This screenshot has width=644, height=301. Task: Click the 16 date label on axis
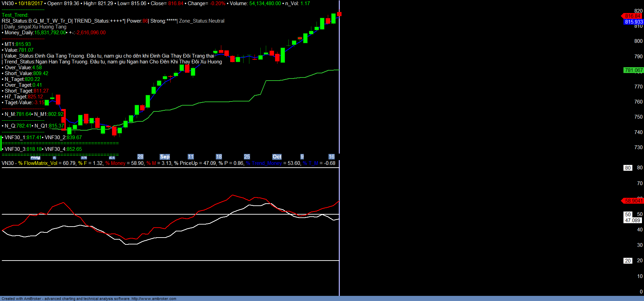coord(331,157)
